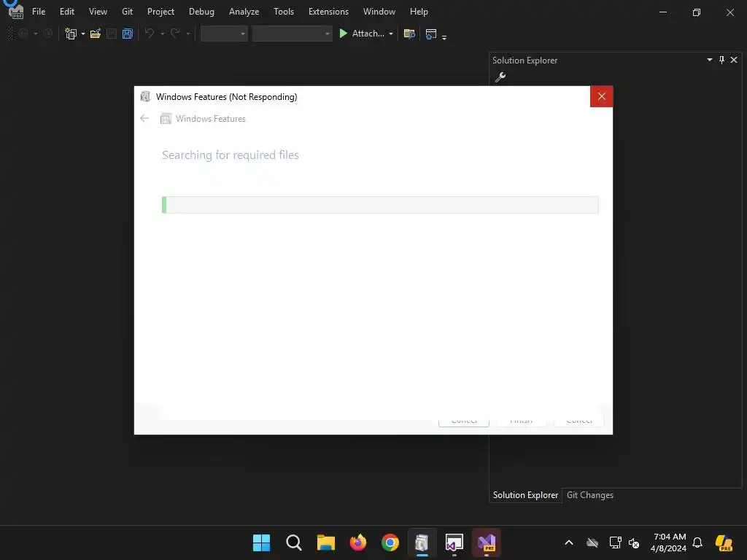The image size is (747, 560).
Task: Open the File menu
Action: tap(39, 12)
